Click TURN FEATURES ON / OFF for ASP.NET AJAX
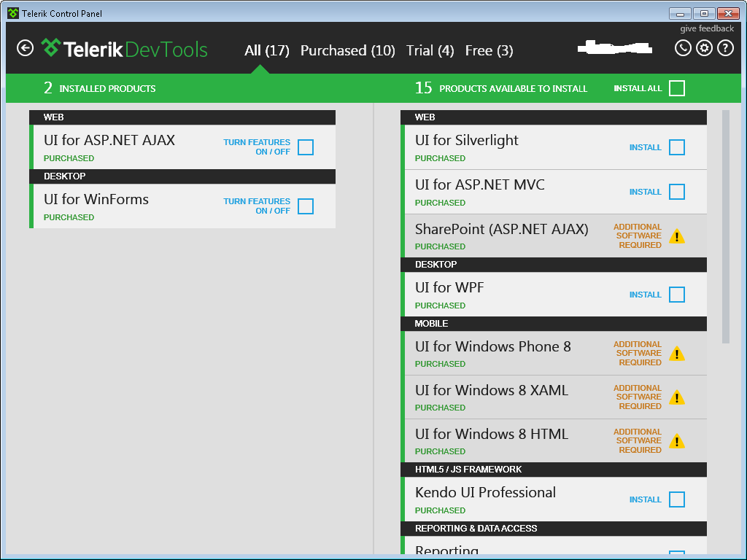747x560 pixels. coord(257,147)
